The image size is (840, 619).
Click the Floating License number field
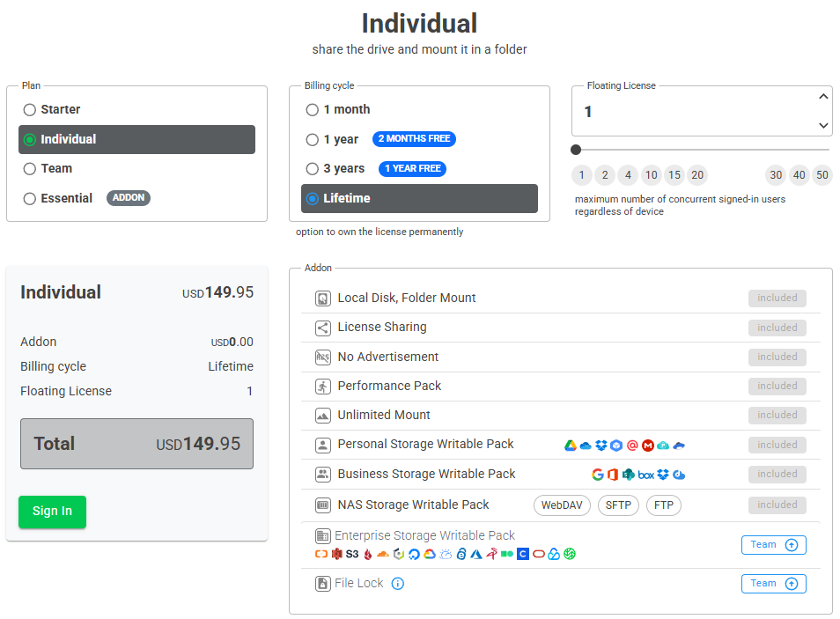tap(694, 112)
